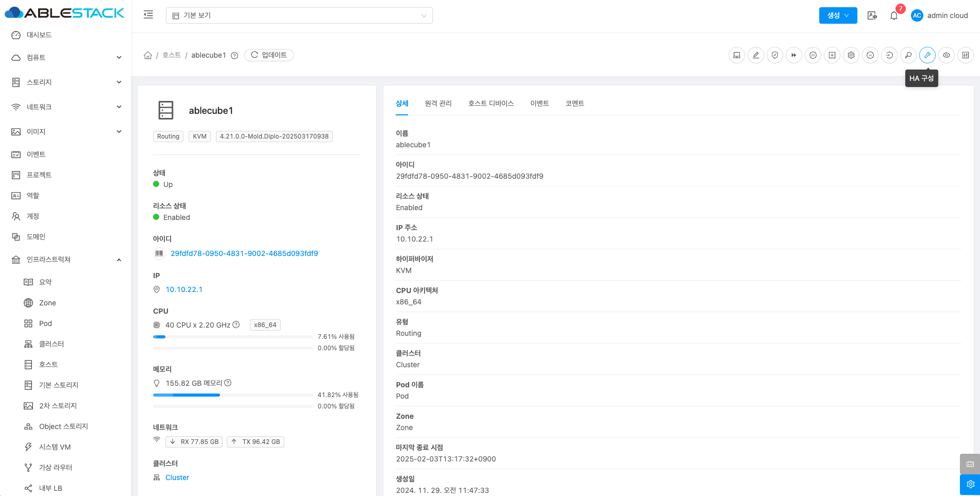Click the laptop console icon in toolbar
The height and width of the screenshot is (496, 980).
click(x=737, y=55)
